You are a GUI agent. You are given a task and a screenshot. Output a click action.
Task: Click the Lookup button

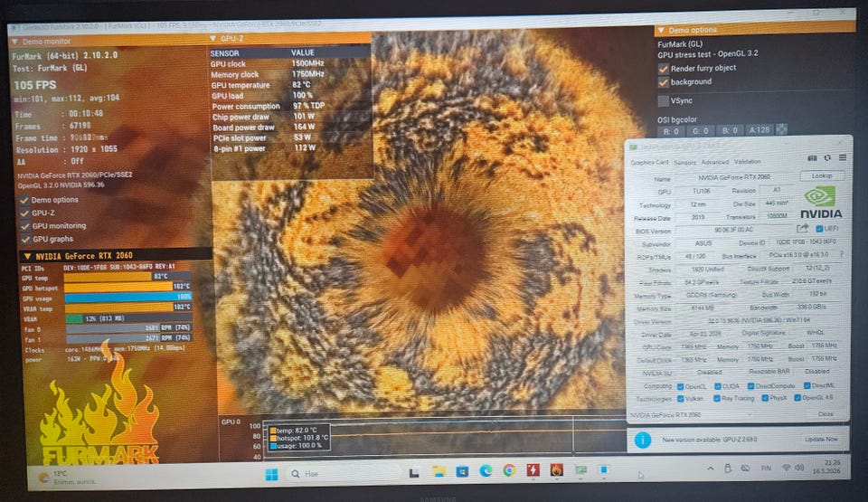[822, 175]
